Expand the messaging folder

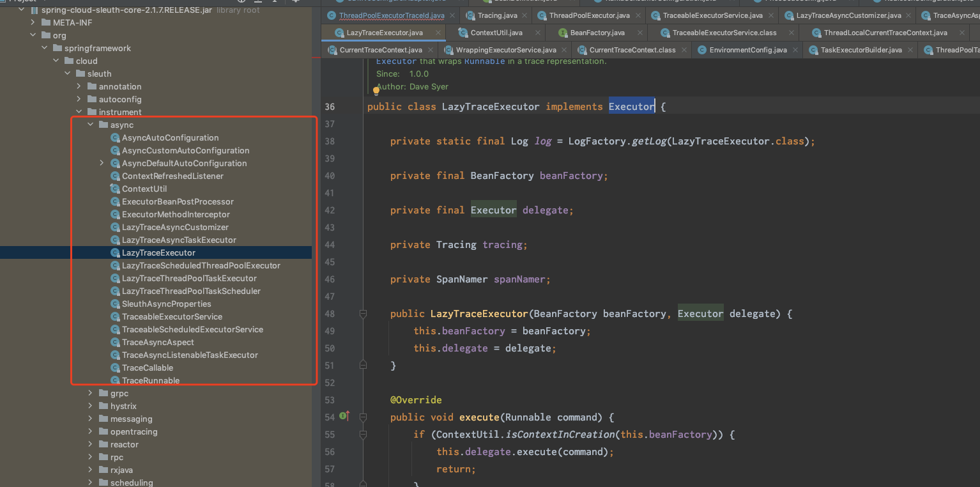pyautogui.click(x=91, y=419)
